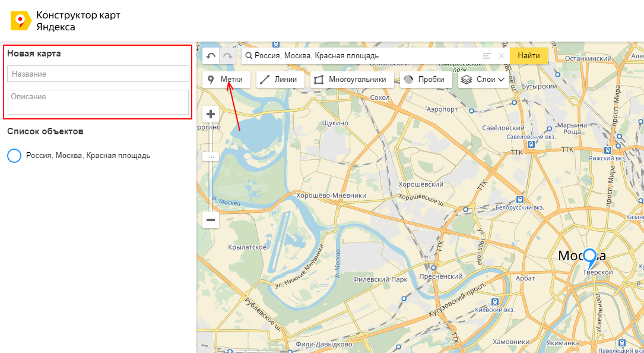Select Красная площадь in the object list
The width and height of the screenshot is (644, 353).
(x=88, y=156)
